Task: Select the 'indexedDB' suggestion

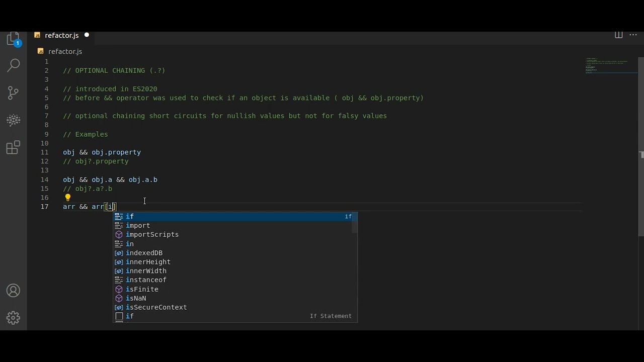Action: (235, 253)
